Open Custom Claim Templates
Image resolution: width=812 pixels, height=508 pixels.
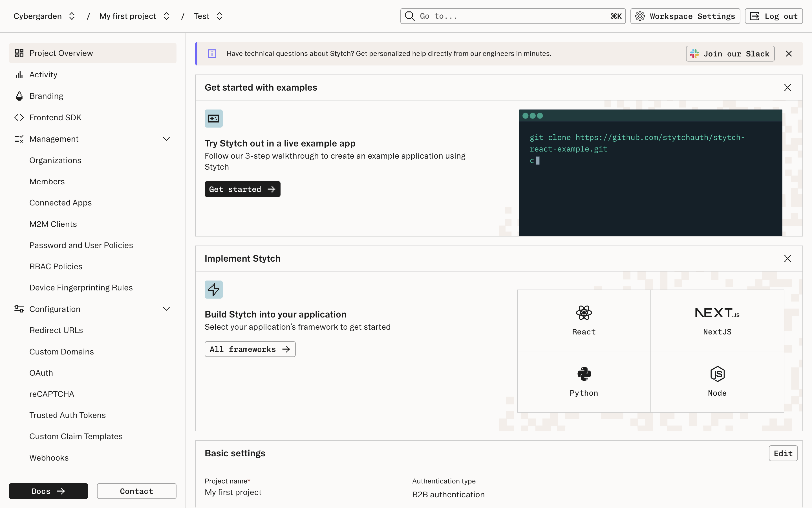pyautogui.click(x=76, y=436)
